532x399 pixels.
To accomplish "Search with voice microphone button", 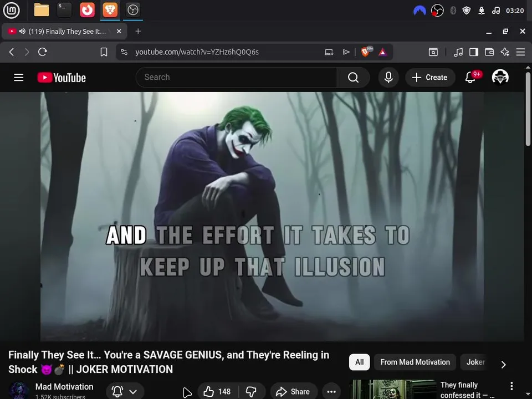I will [x=388, y=78].
